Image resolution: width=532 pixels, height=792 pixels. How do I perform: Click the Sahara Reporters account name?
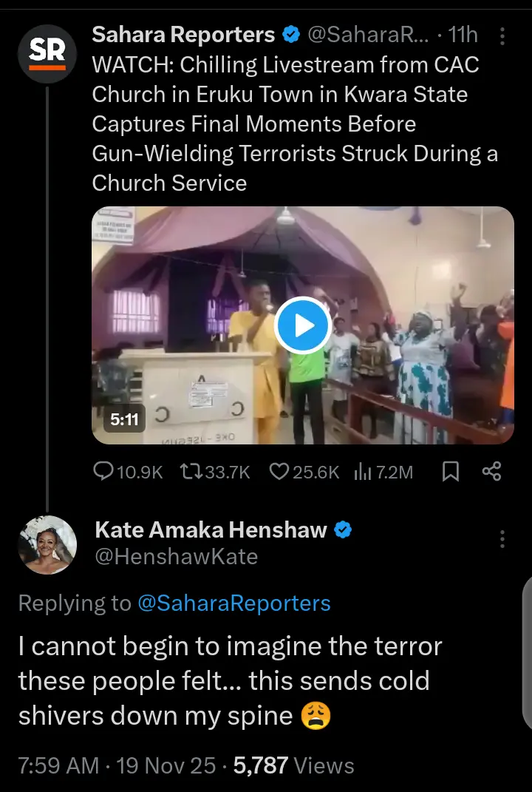coord(183,34)
